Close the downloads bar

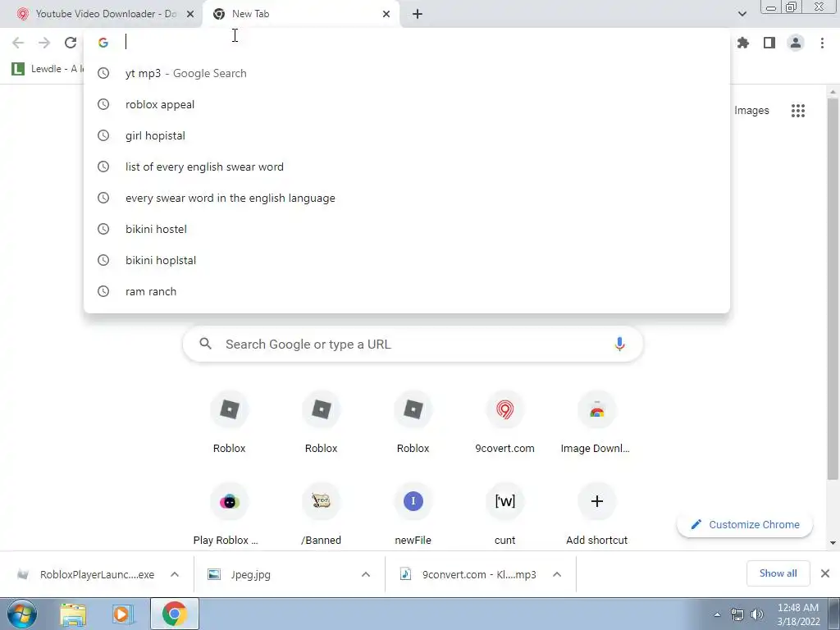[x=825, y=573]
